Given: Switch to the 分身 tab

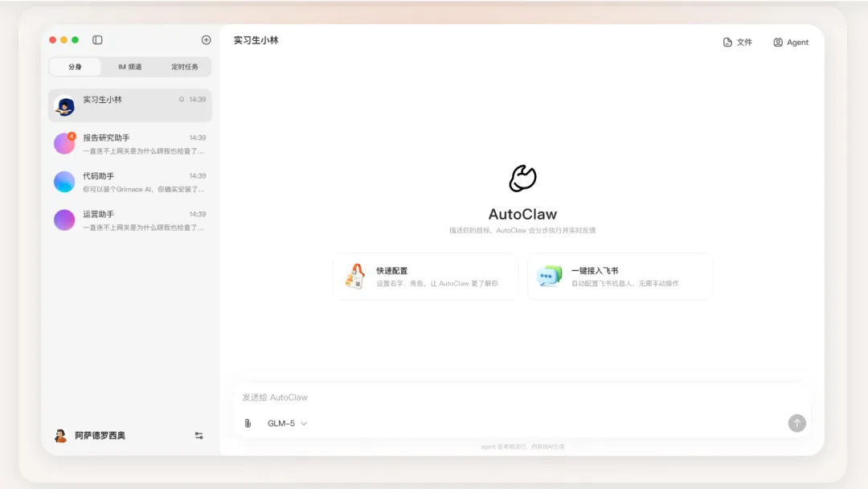Looking at the screenshot, I should pyautogui.click(x=75, y=67).
